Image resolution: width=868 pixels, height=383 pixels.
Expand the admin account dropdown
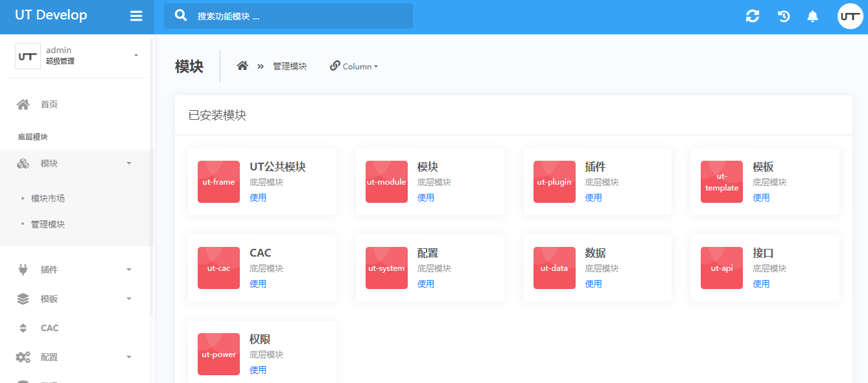(x=135, y=56)
